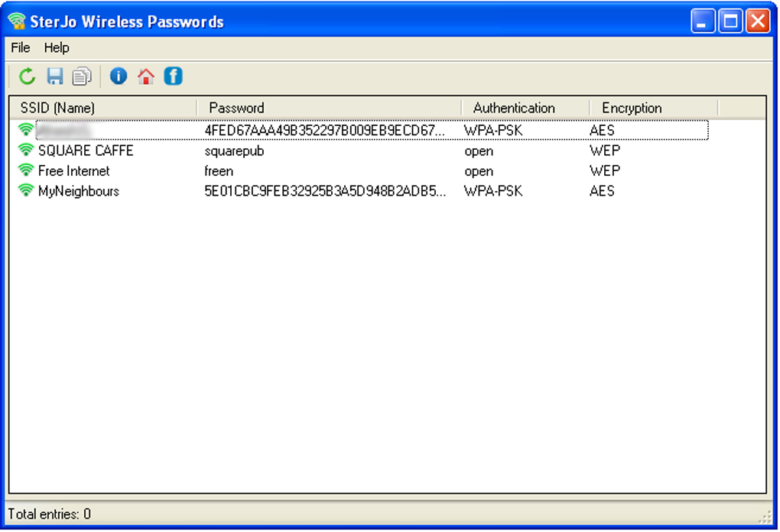Screen dimensions: 780x532
Task: Select the MyNeighbours network entry
Action: tap(363, 191)
